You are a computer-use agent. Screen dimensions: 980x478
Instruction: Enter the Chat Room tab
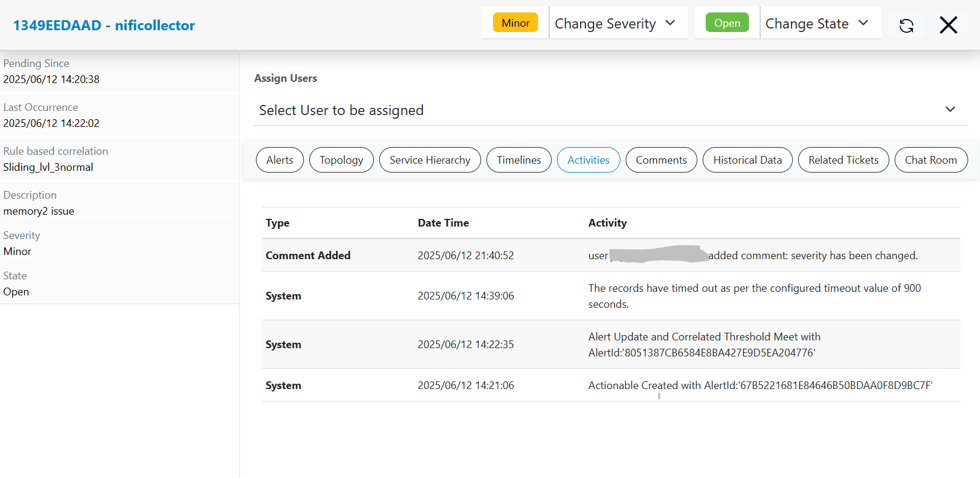931,160
